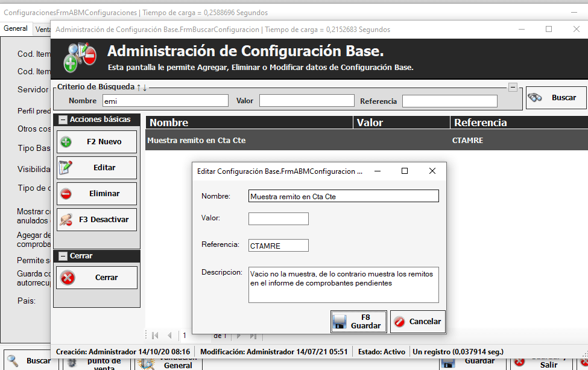The width and height of the screenshot is (588, 370).
Task: Click the Referencia search criteria field
Action: (449, 101)
